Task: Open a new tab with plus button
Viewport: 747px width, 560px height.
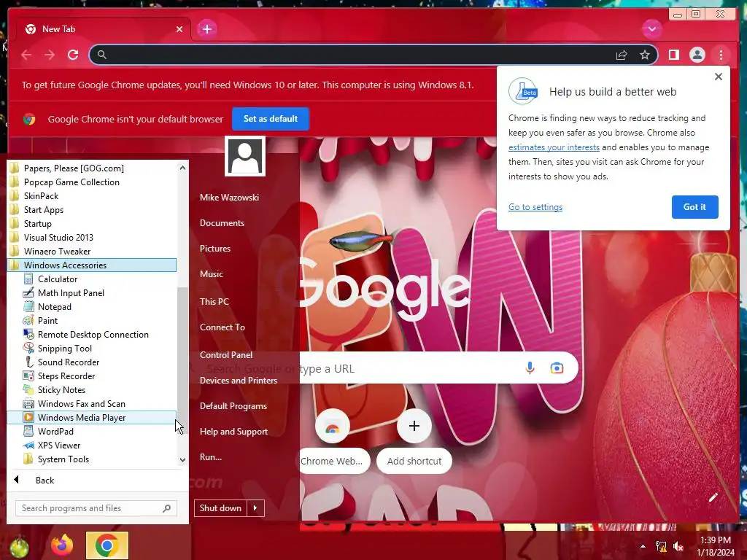Action: click(x=206, y=29)
